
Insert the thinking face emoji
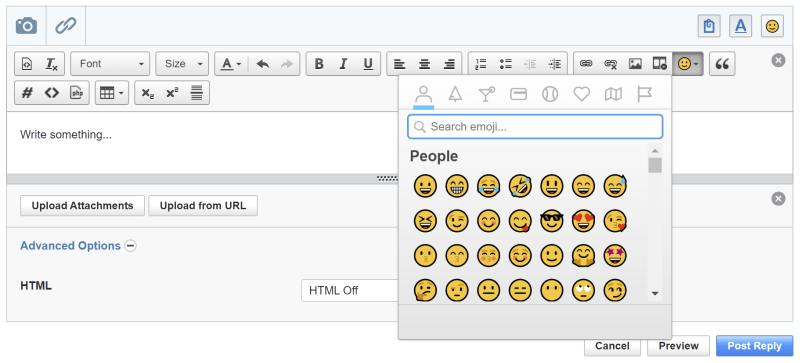(x=425, y=291)
